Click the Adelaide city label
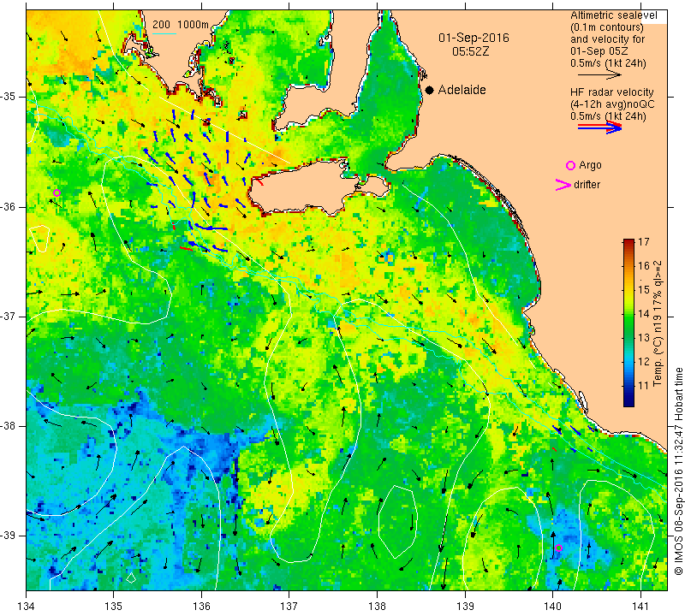The width and height of the screenshot is (685, 616). point(462,90)
